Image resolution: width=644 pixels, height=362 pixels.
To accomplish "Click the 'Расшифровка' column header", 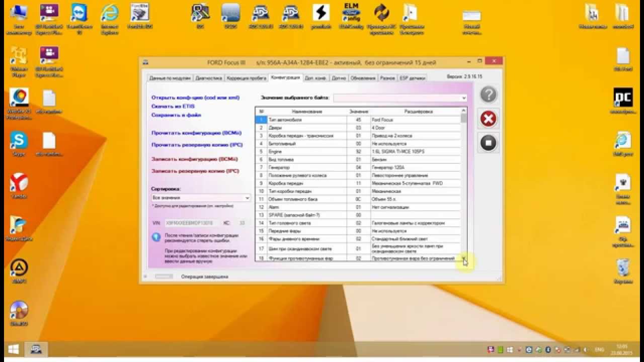I will point(418,112).
